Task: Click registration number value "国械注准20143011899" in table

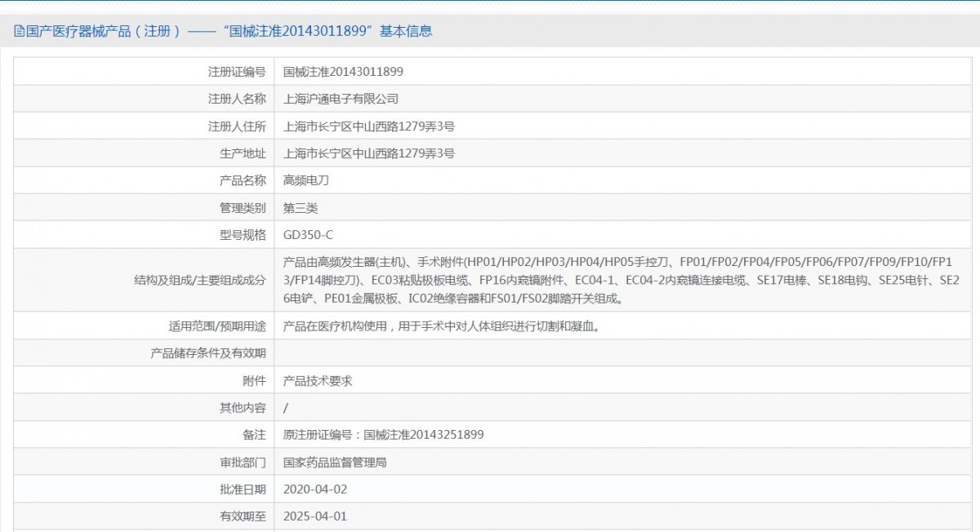Action: click(343, 72)
